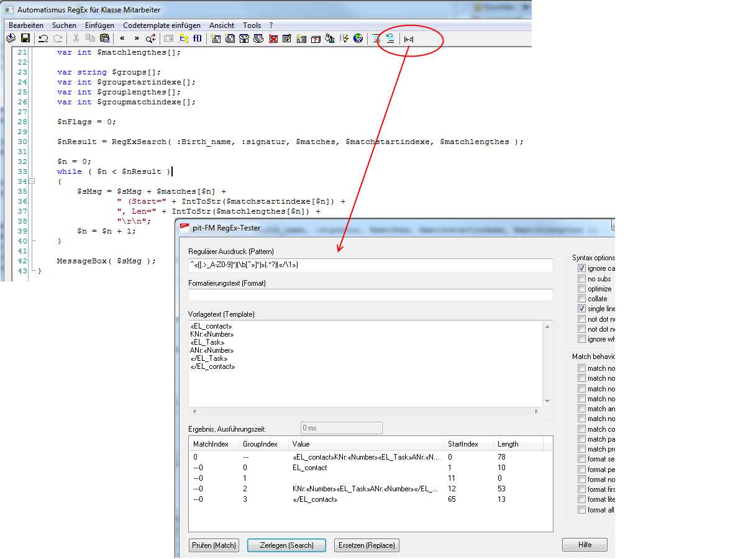Click into the Formatierungstext field
The height and width of the screenshot is (559, 756).
(370, 295)
